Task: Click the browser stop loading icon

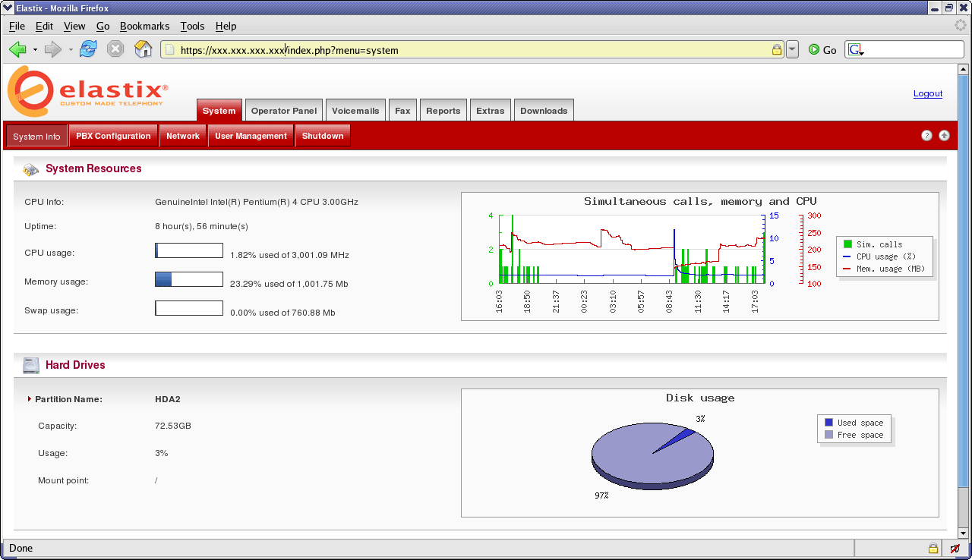Action: pyautogui.click(x=115, y=49)
